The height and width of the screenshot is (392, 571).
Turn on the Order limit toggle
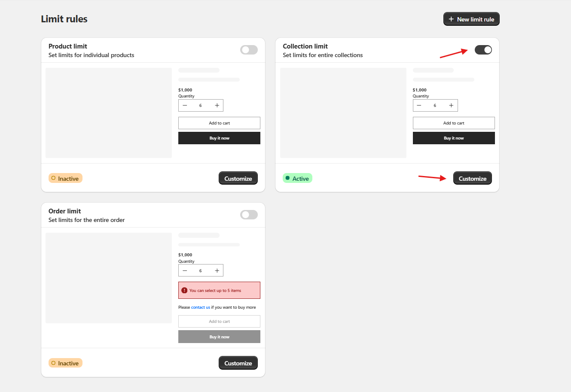249,215
